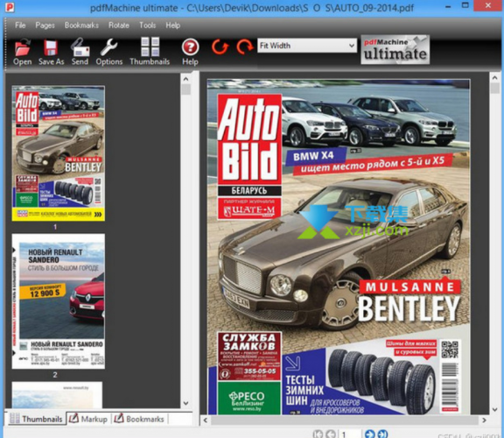Image resolution: width=504 pixels, height=438 pixels.
Task: Open the Help menu
Action: pos(173,25)
